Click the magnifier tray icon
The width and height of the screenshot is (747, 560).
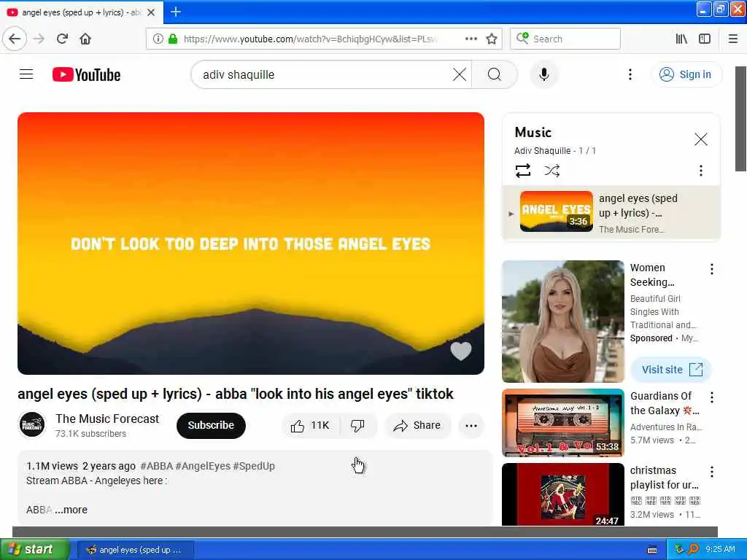point(693,550)
